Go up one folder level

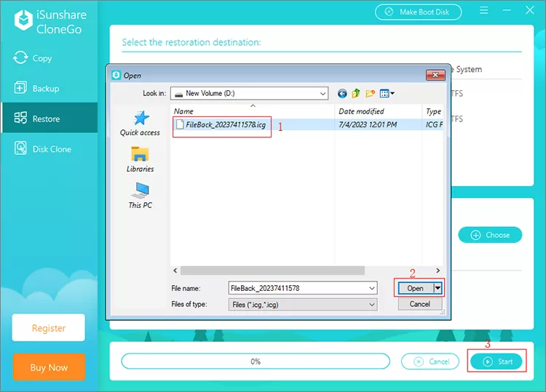[x=356, y=93]
